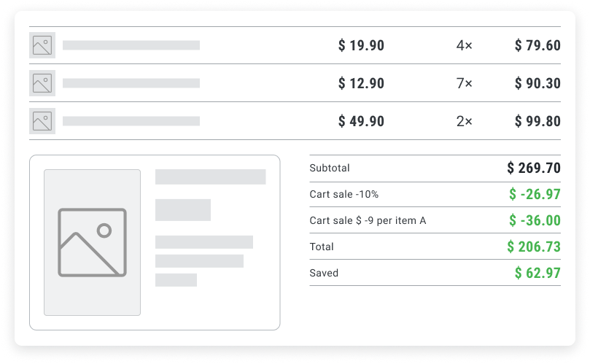Click the first item's name placeholder bar
Screen dimensions: 590x364
point(131,45)
